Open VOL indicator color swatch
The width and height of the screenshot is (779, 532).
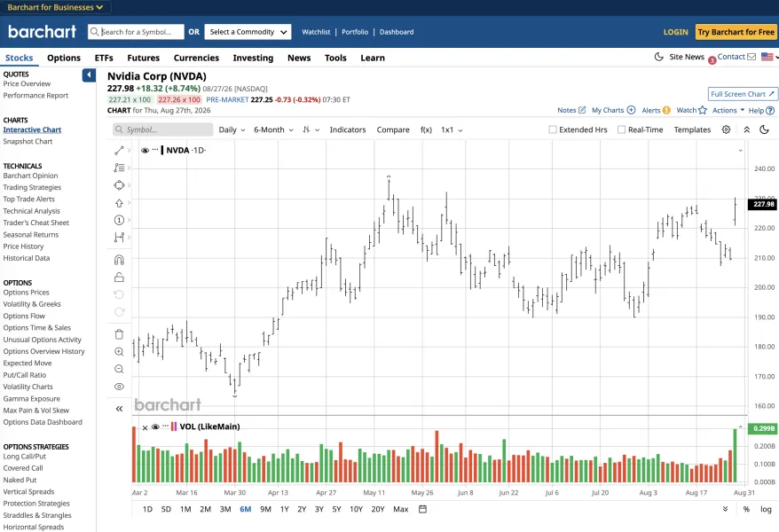click(174, 426)
